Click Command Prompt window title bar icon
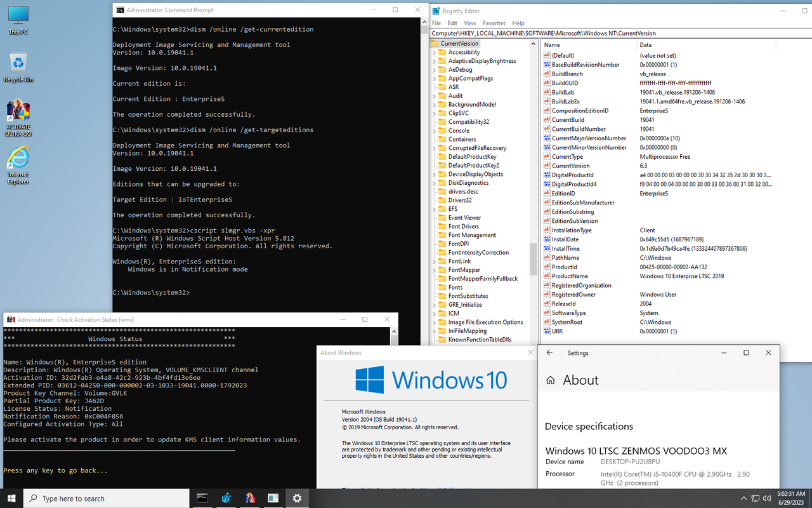 (x=119, y=10)
